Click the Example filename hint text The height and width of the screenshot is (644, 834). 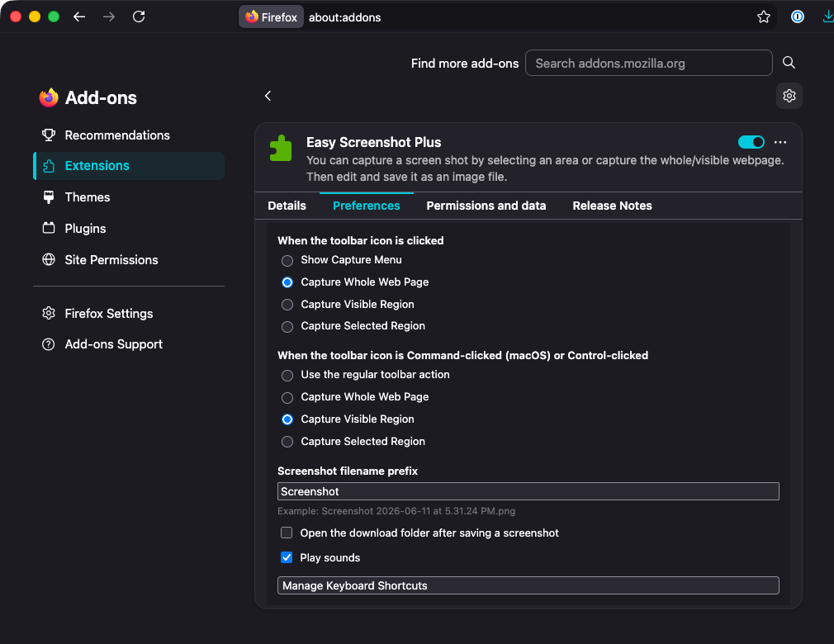396,511
